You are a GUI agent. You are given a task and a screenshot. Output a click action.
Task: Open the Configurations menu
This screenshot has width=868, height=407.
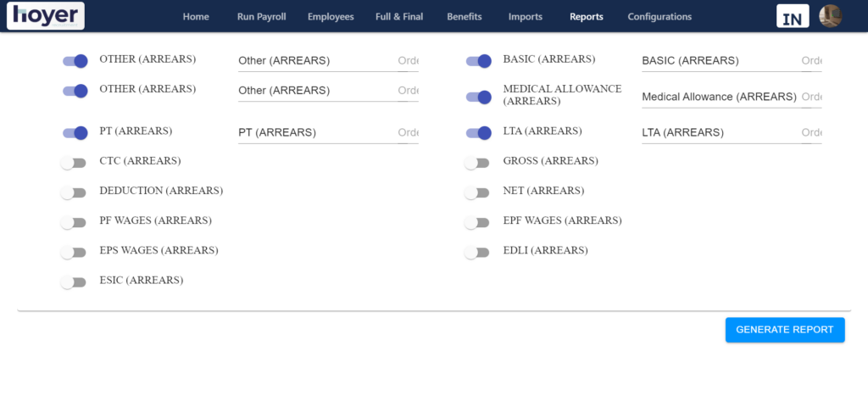tap(659, 17)
